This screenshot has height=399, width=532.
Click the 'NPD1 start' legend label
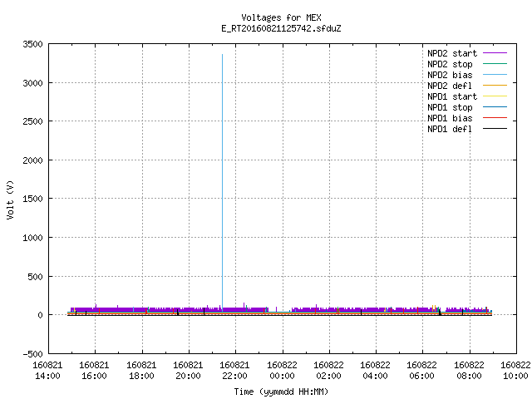pyautogui.click(x=452, y=96)
